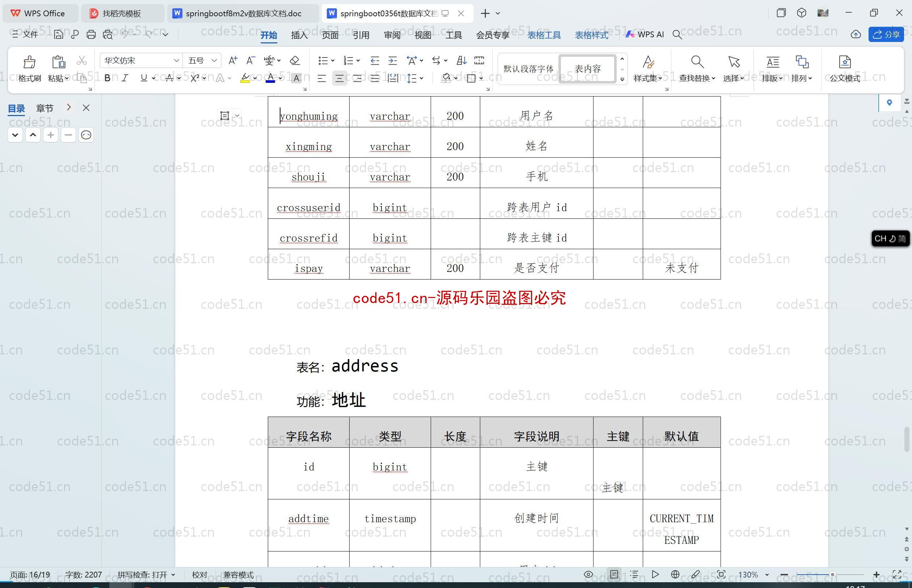Open the Review (审阅) tab
This screenshot has width=912, height=588.
(x=392, y=35)
